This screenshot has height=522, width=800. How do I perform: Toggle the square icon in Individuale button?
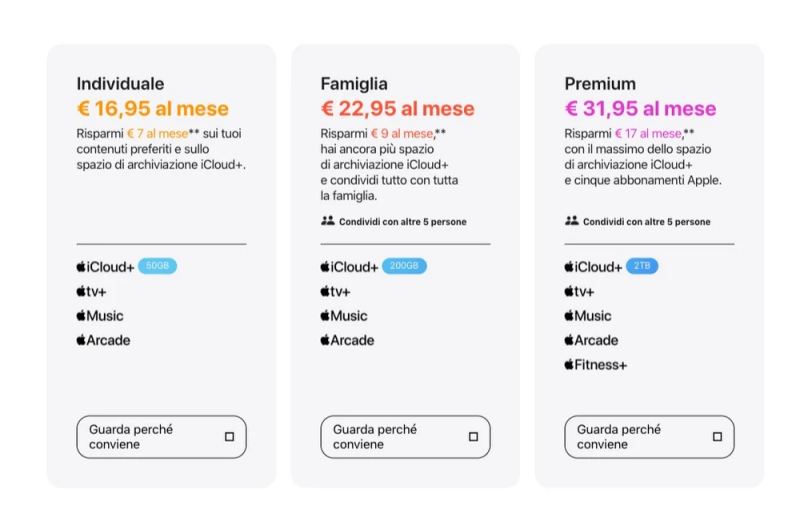(x=229, y=437)
